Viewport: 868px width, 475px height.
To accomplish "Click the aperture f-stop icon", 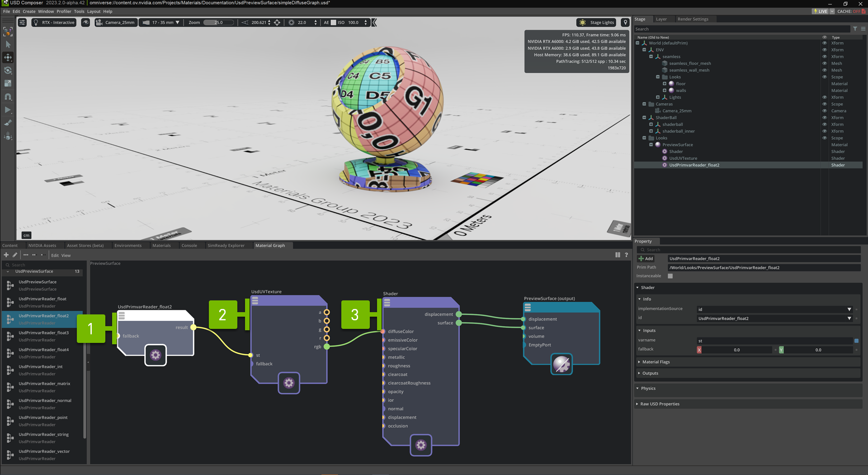I will pyautogui.click(x=292, y=23).
